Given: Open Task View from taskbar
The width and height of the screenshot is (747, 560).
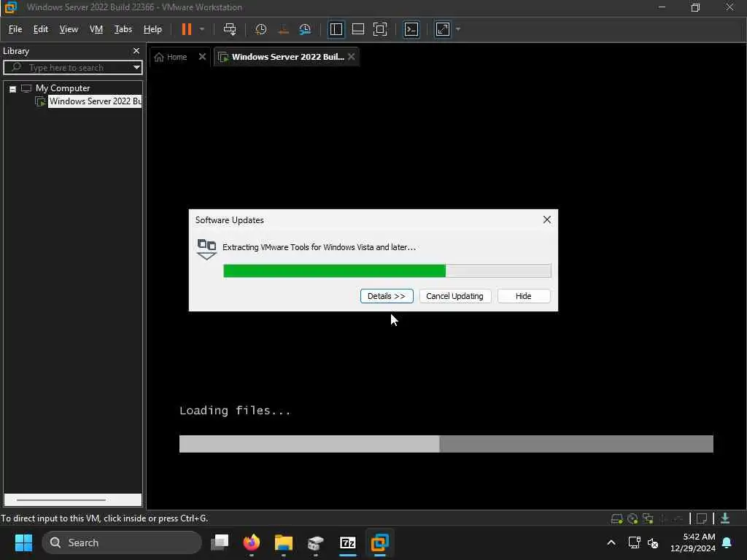Looking at the screenshot, I should 220,542.
